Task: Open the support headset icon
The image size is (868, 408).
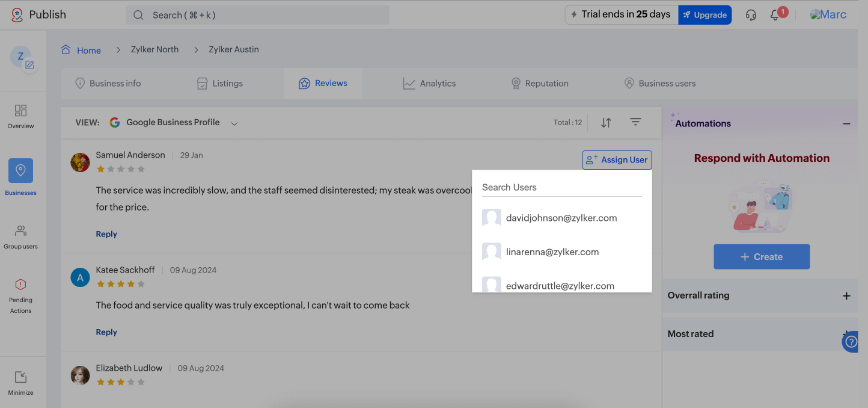Action: [751, 15]
